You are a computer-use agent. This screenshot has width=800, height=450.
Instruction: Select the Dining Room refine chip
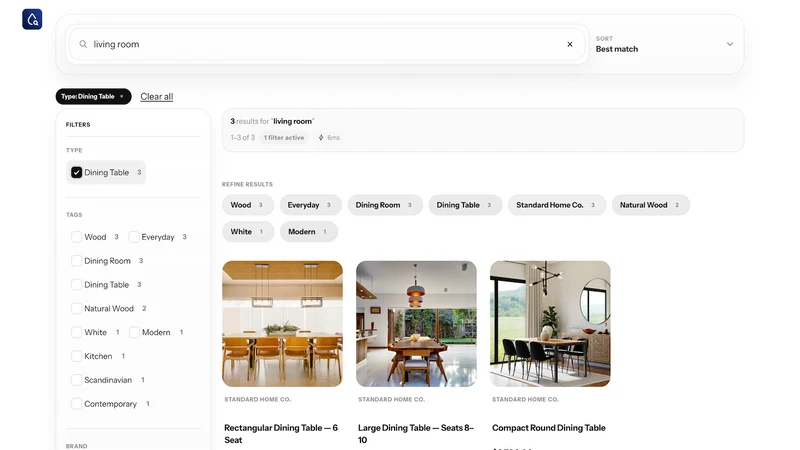[385, 205]
